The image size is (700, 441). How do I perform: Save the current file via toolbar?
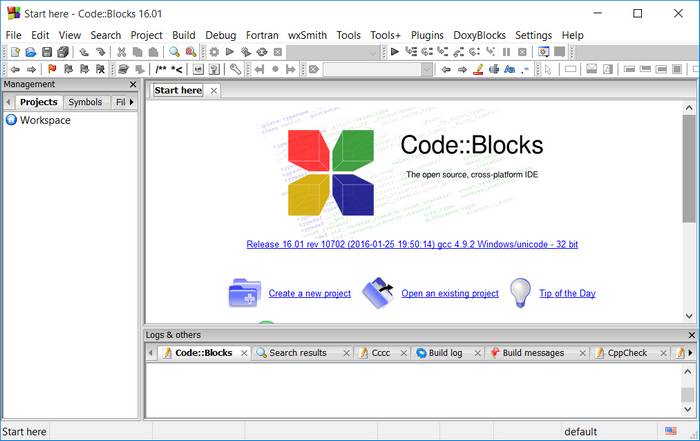47,52
